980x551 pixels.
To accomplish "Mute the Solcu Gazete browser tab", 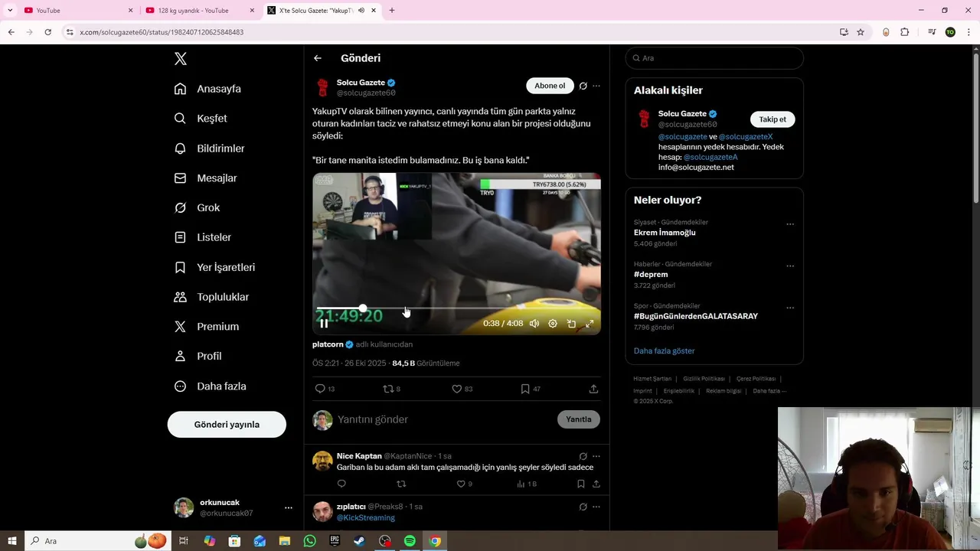I will click(x=361, y=11).
